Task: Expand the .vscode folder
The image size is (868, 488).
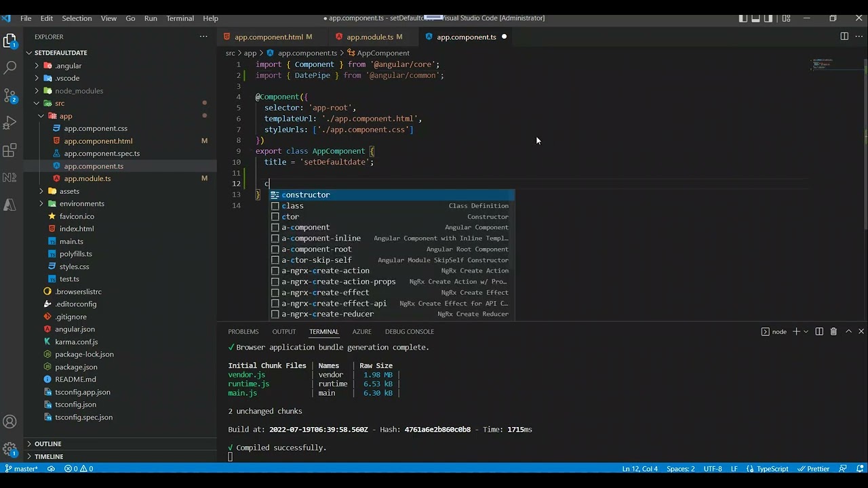Action: pos(37,78)
